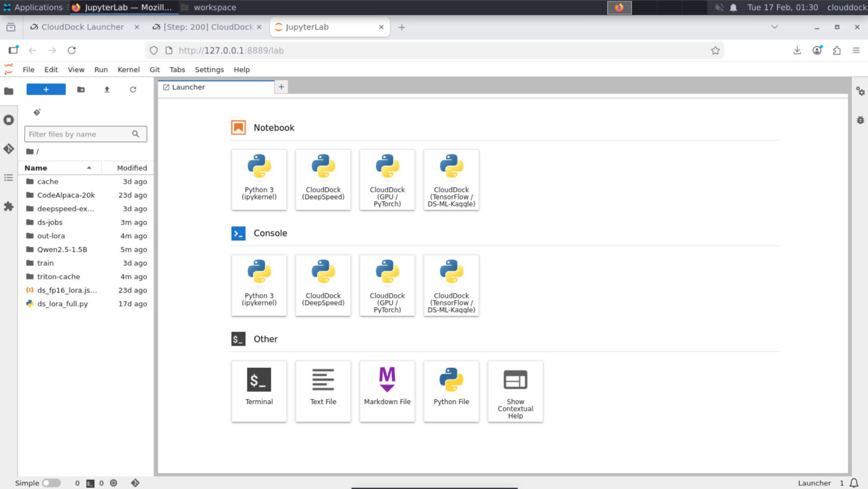The height and width of the screenshot is (489, 868).
Task: Create a new folder in file browser
Action: point(81,90)
